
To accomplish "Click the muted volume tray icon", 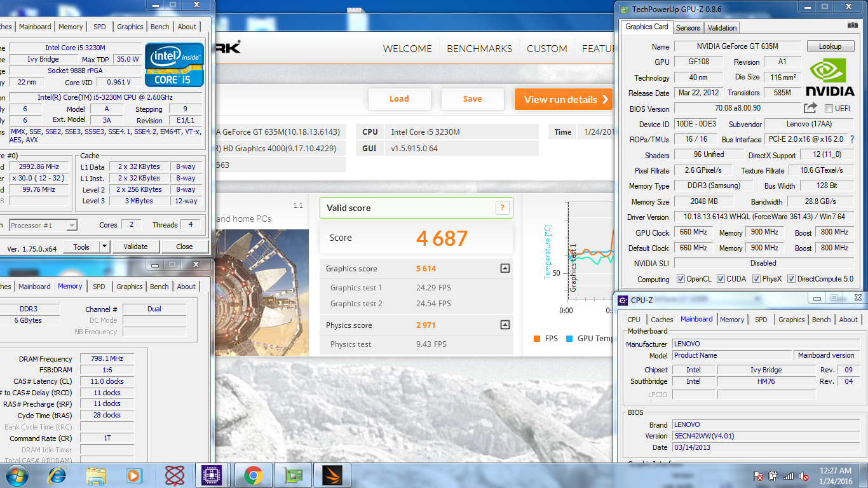I will (x=804, y=476).
